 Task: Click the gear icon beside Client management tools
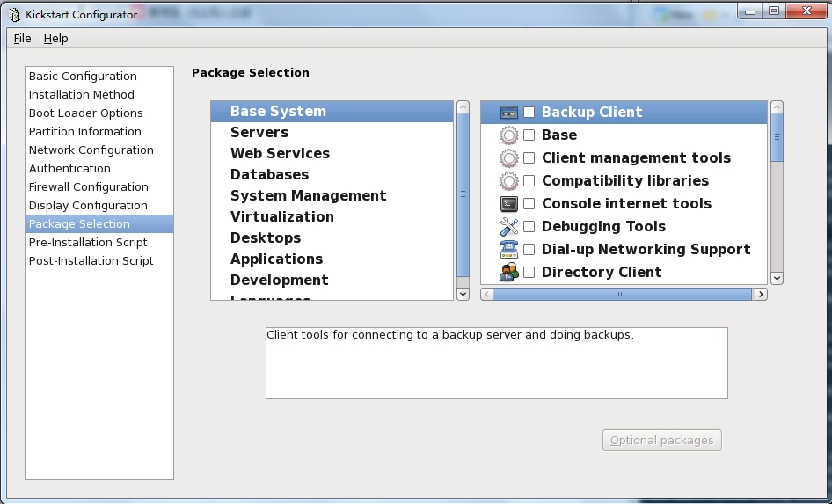pos(509,158)
